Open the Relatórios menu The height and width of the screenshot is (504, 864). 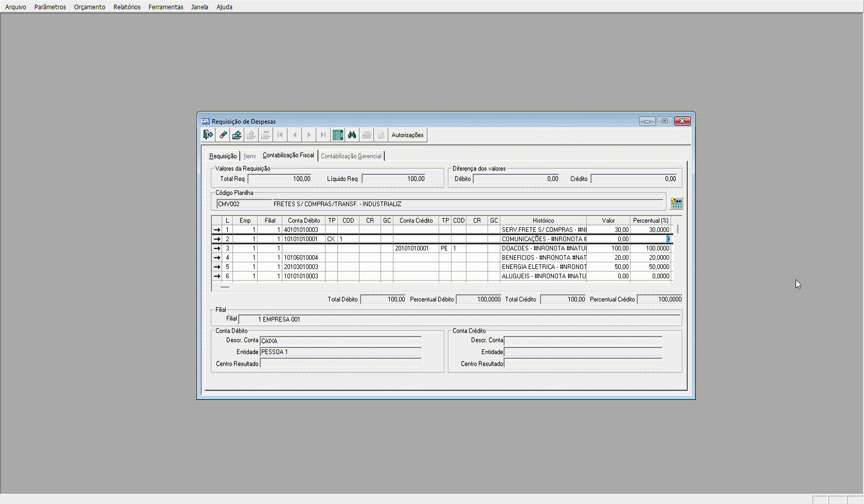[x=127, y=7]
